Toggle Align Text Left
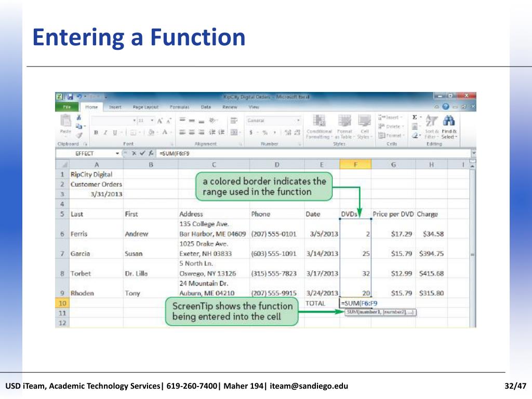This screenshot has width=532, height=399. pyautogui.click(x=182, y=132)
